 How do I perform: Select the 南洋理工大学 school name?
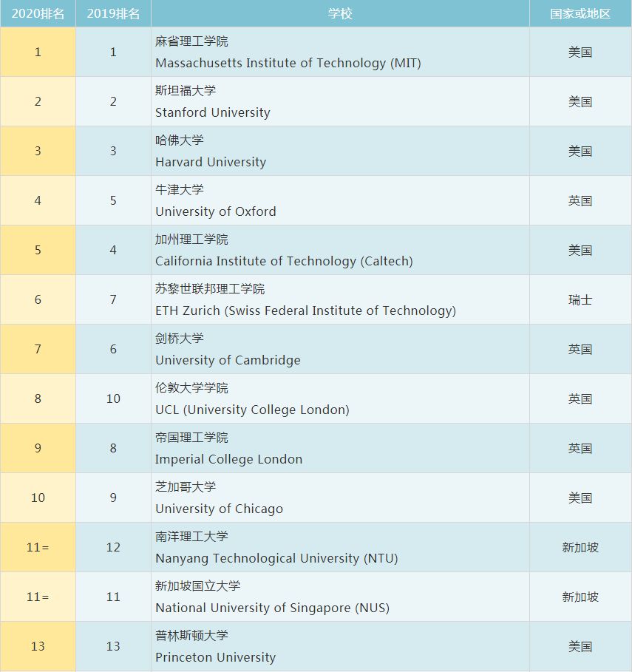point(191,536)
